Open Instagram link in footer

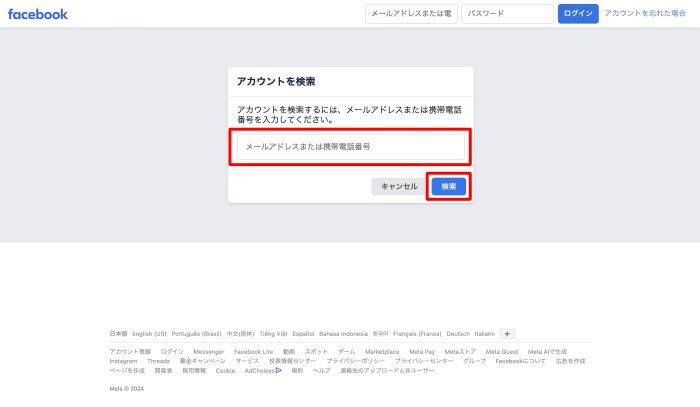click(123, 361)
